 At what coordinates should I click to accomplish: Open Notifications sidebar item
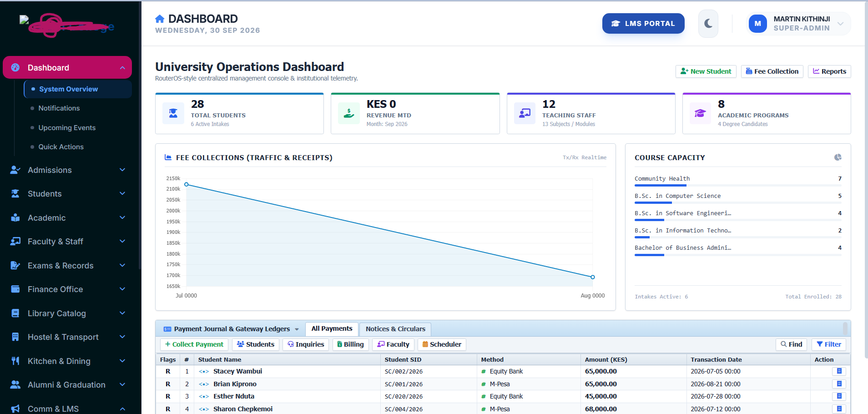pos(59,108)
